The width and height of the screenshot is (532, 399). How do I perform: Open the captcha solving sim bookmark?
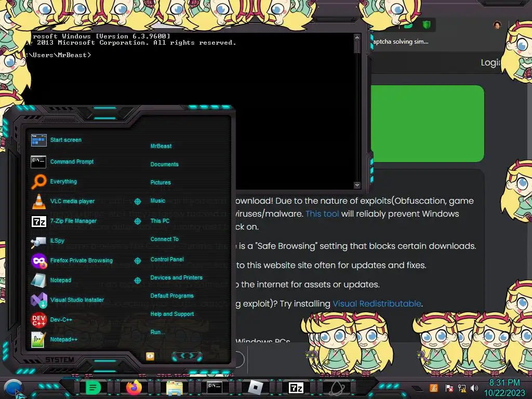click(401, 42)
